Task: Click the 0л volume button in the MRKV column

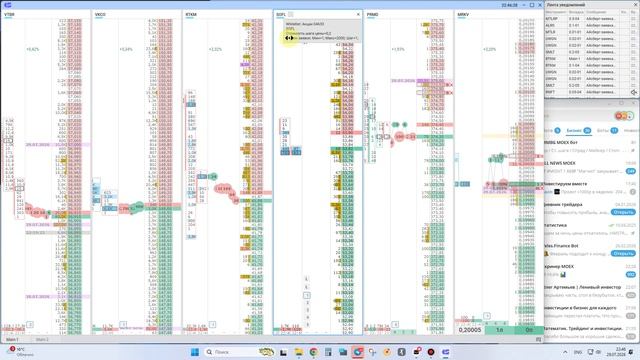Action: coord(529,330)
